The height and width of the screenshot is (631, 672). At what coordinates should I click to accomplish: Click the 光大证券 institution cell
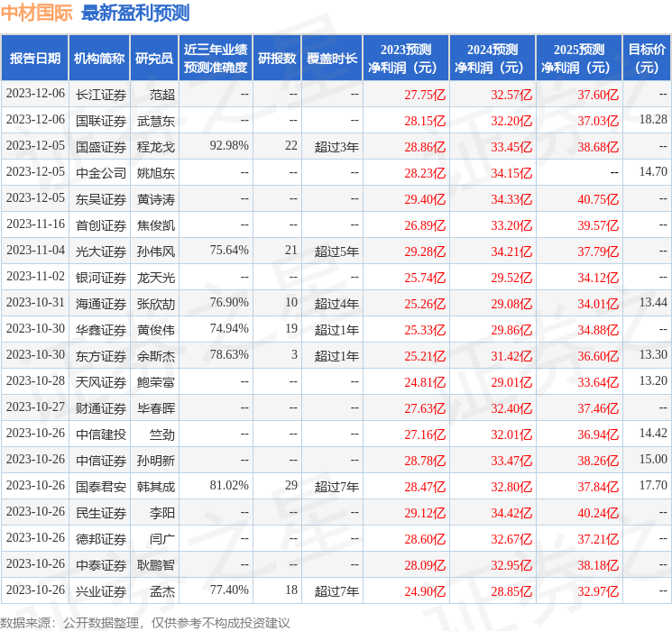[x=101, y=251]
